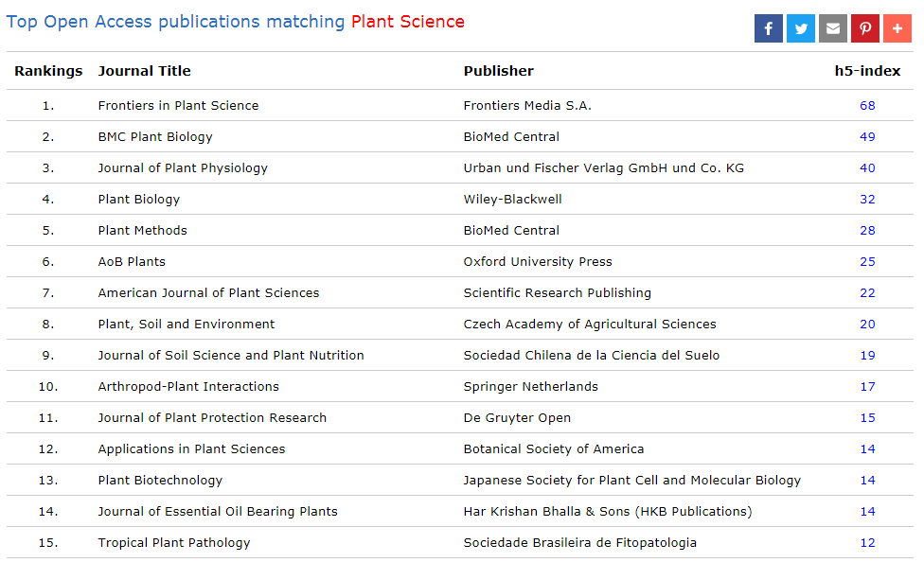Screen dimensions: 924x562
Task: Click Oxford University Press publisher name
Action: pyautogui.click(x=537, y=262)
